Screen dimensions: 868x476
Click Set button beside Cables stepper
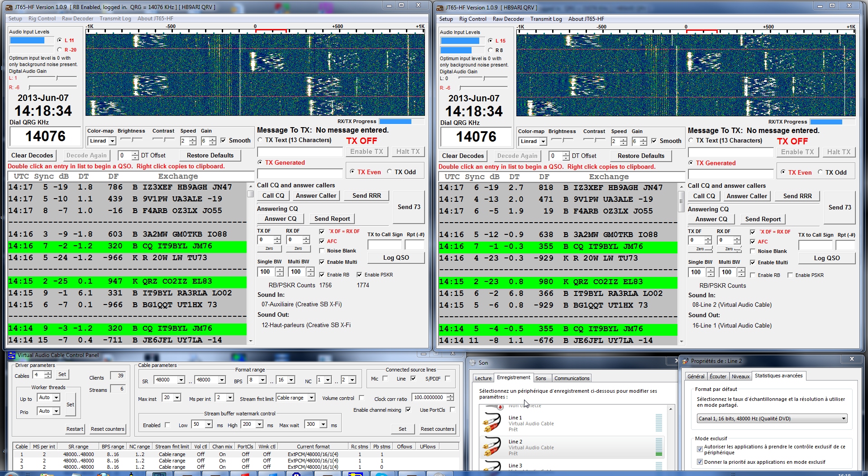[x=62, y=374]
